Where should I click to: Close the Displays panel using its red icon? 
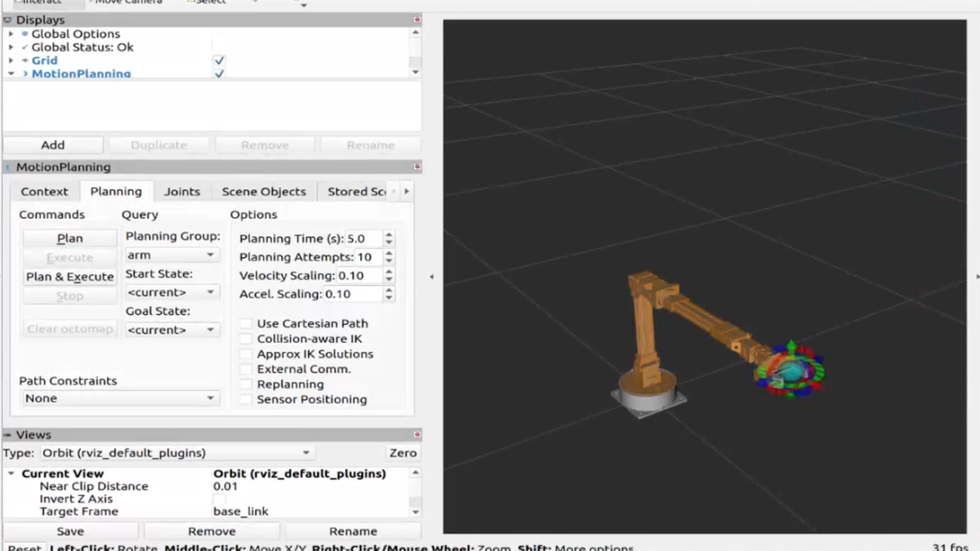pos(416,20)
